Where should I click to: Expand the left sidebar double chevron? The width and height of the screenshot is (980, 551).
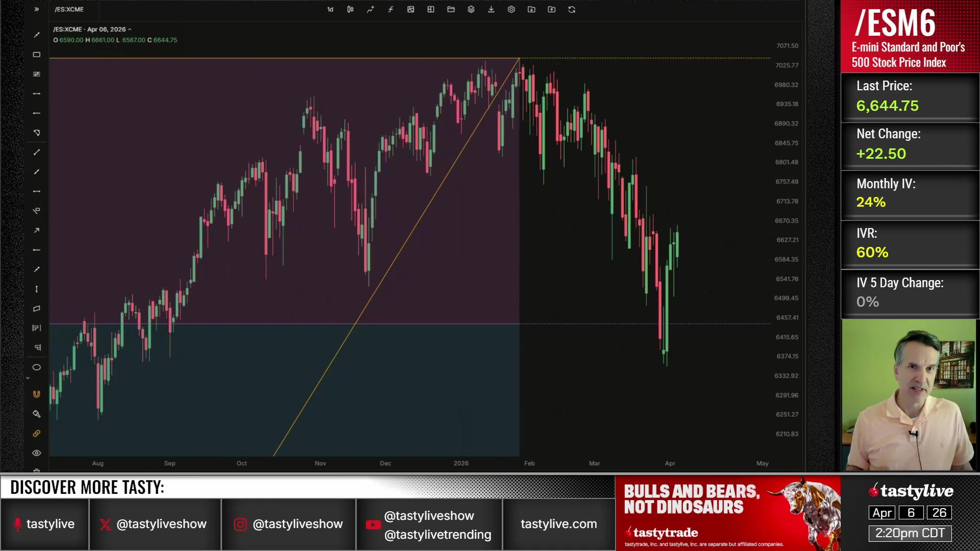click(x=37, y=9)
